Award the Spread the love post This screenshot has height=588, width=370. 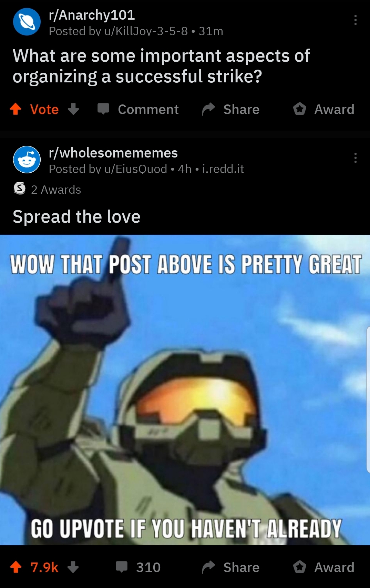323,567
